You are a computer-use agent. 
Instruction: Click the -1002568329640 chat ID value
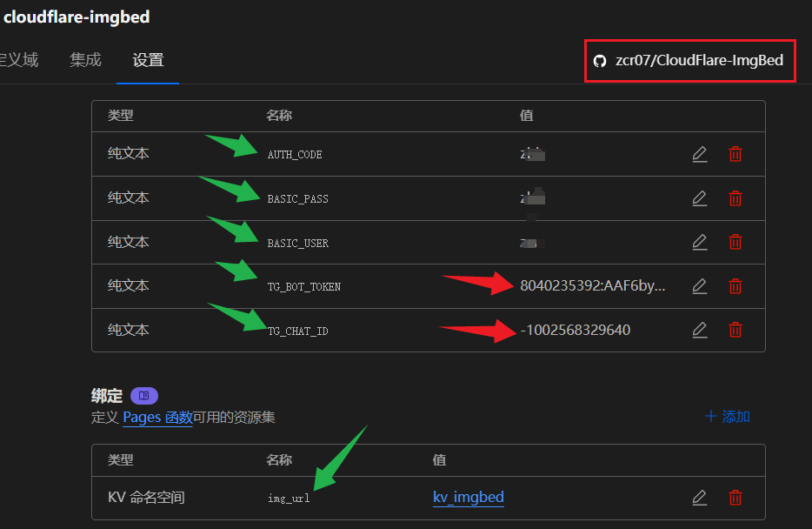[576, 330]
